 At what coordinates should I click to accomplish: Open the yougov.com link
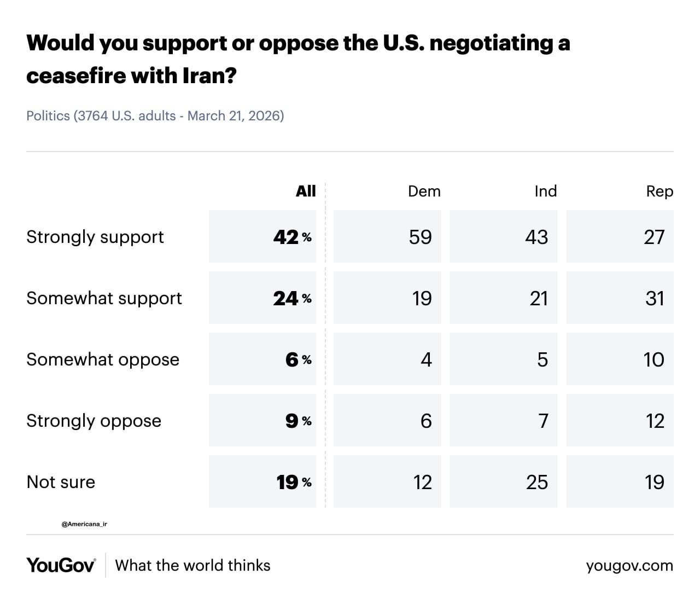point(629,566)
